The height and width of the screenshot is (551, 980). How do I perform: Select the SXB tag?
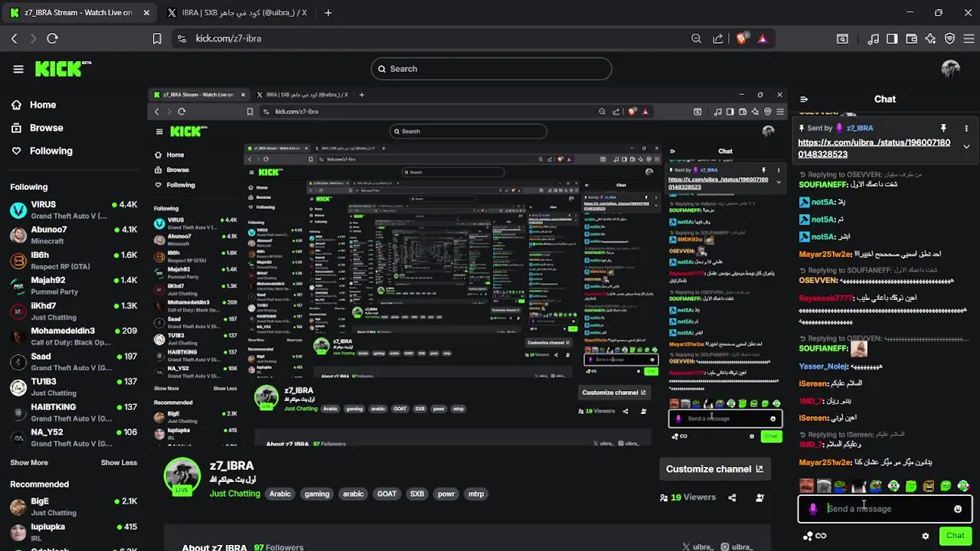point(417,494)
